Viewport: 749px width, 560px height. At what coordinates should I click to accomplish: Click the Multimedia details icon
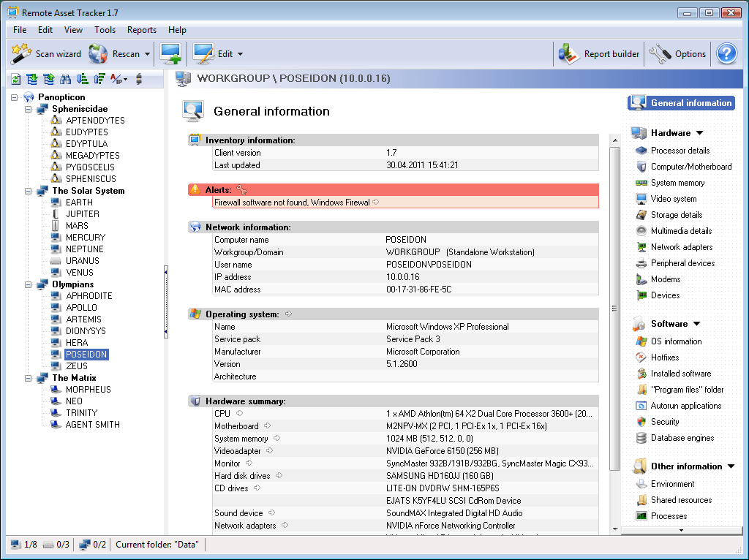(x=641, y=231)
